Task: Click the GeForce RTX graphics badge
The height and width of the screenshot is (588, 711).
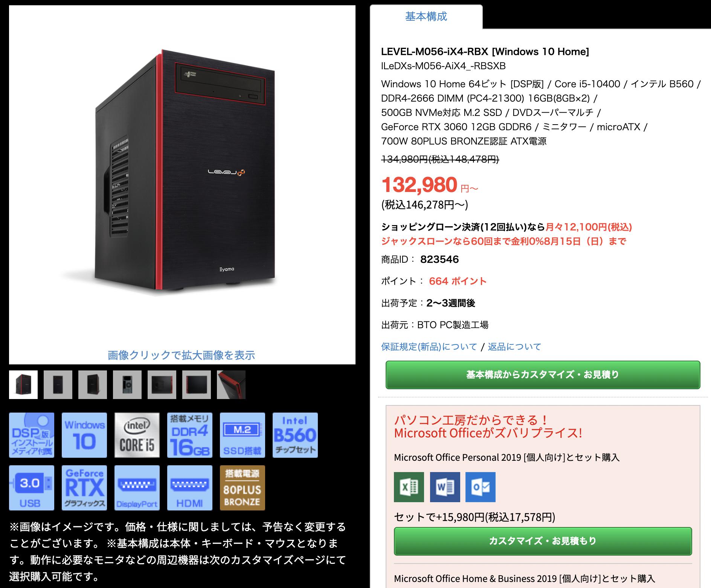Action: (x=84, y=487)
